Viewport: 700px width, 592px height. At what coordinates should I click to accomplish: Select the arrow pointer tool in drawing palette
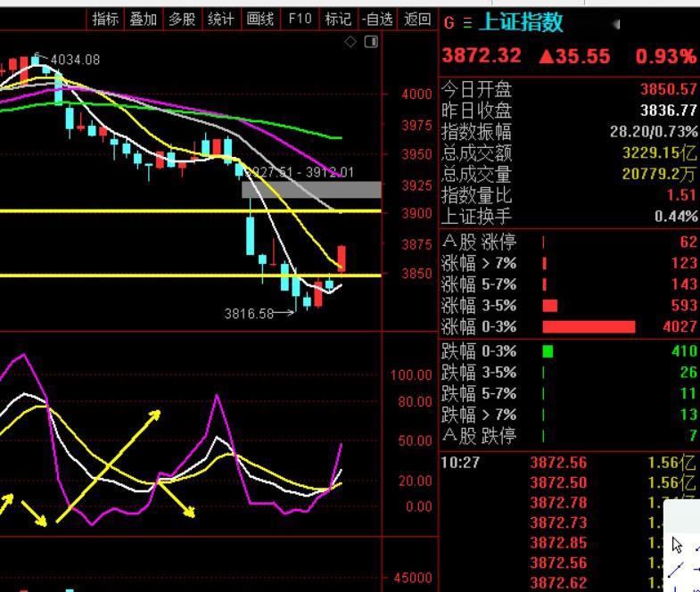[x=677, y=545]
